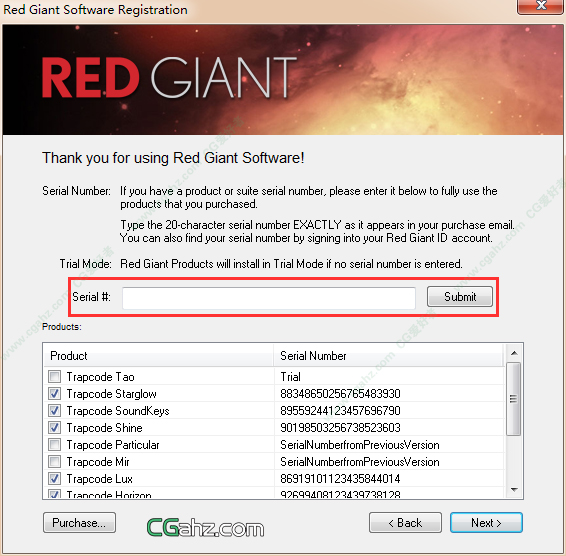The height and width of the screenshot is (556, 566).
Task: Click the products list scroll up arrow
Action: tap(514, 353)
